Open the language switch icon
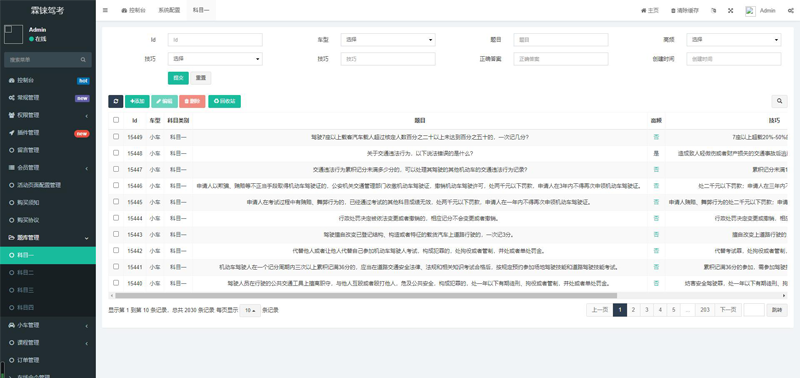This screenshot has width=800, height=378. (x=714, y=10)
